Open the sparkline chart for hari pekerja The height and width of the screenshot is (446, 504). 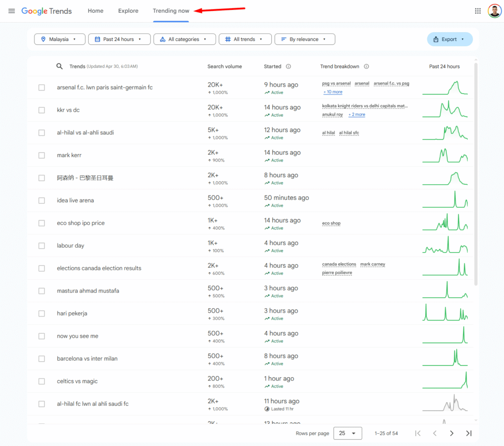coord(445,312)
